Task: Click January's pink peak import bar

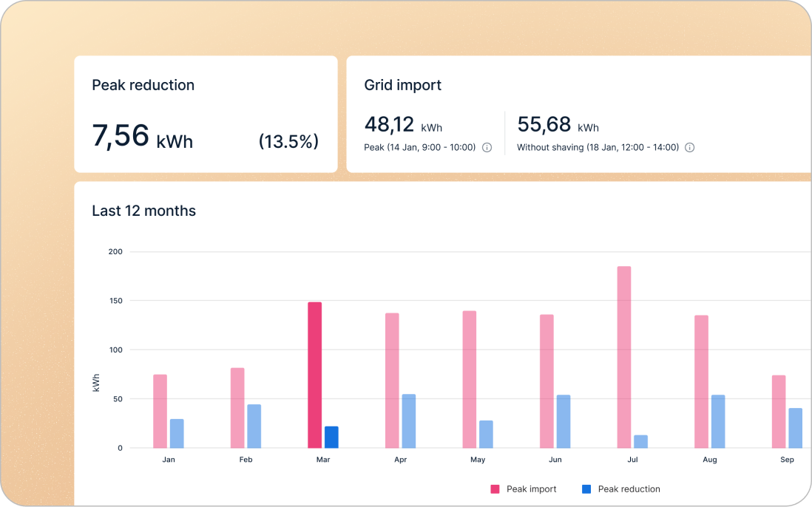Action: click(160, 411)
